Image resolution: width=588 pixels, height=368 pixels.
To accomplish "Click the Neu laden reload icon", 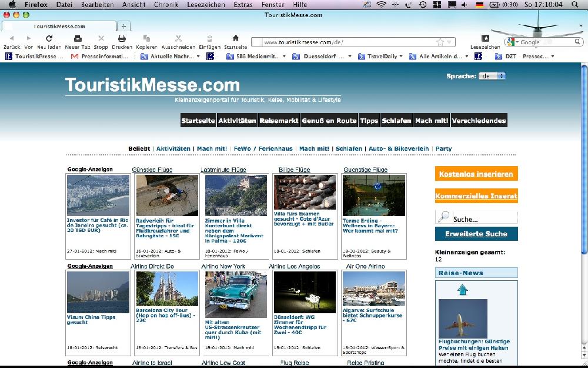I will point(49,38).
